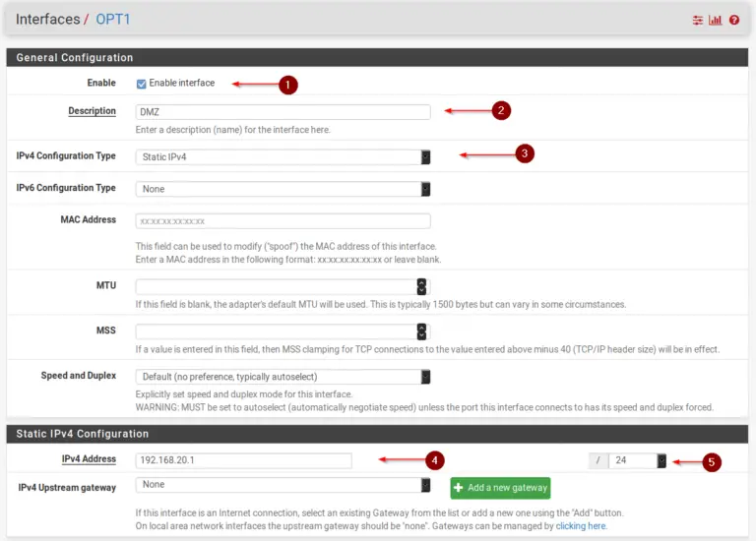Click the Add a new gateway button
This screenshot has height=541, width=756.
coord(500,488)
